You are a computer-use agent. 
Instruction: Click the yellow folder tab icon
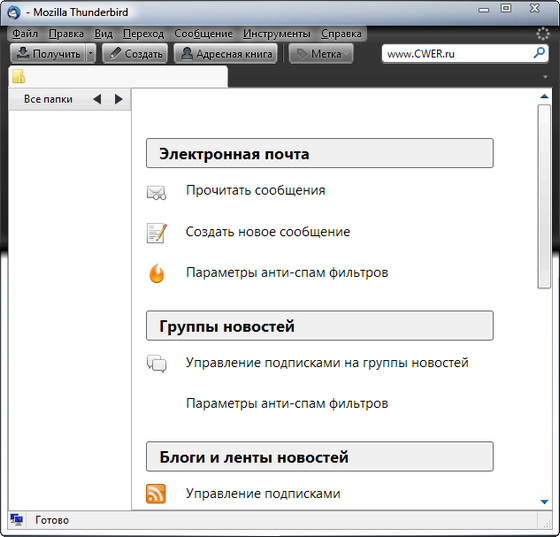click(x=19, y=76)
